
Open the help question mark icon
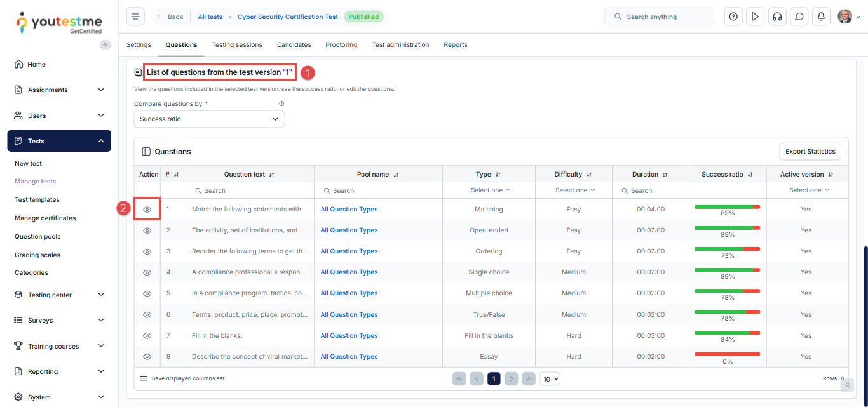733,17
